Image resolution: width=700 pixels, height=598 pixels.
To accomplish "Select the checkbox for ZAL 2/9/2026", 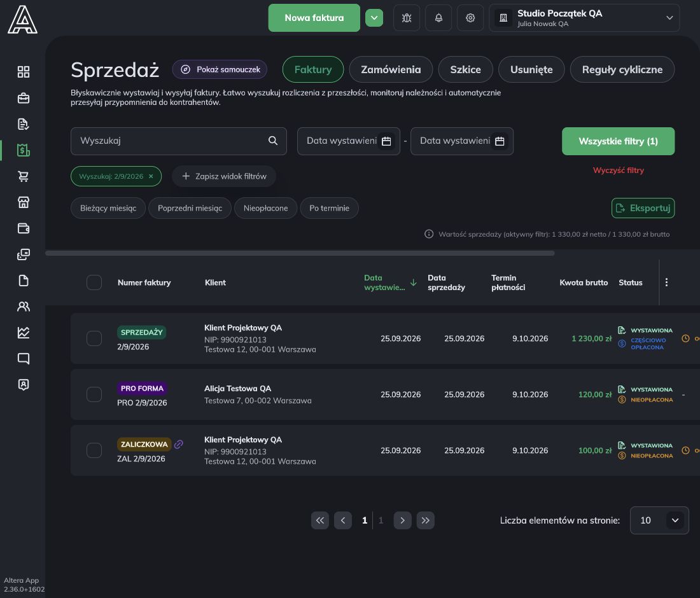I will click(x=94, y=450).
